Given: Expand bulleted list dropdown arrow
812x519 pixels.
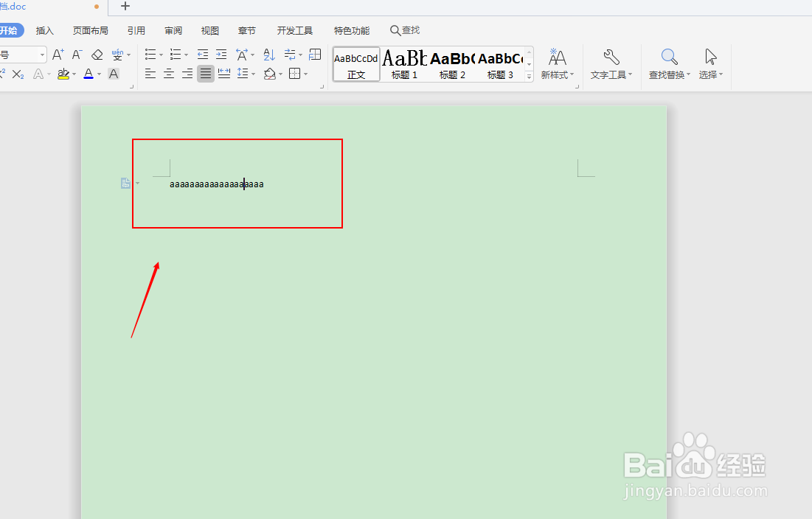Looking at the screenshot, I should pos(161,55).
